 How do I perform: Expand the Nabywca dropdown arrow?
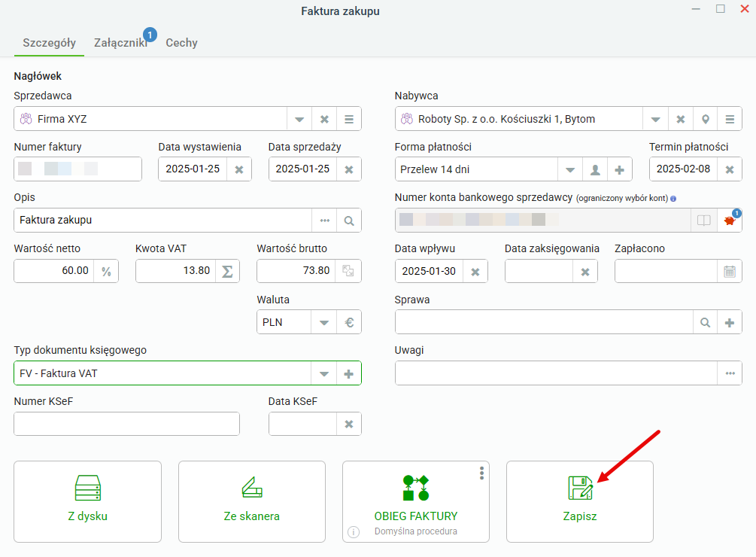pyautogui.click(x=655, y=119)
